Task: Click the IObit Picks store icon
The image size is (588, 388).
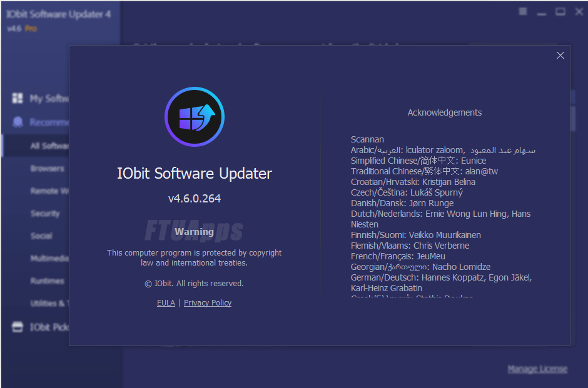Action: pyautogui.click(x=18, y=327)
